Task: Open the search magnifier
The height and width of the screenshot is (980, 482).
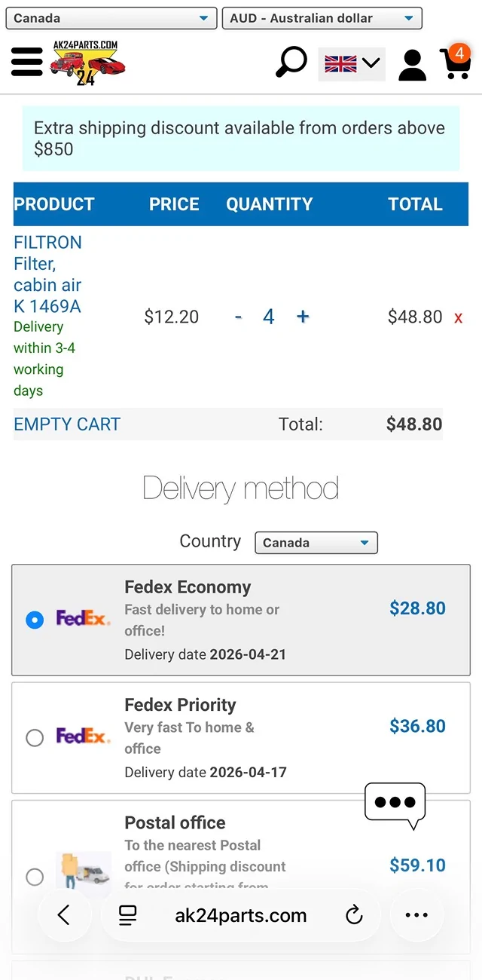Action: point(291,63)
